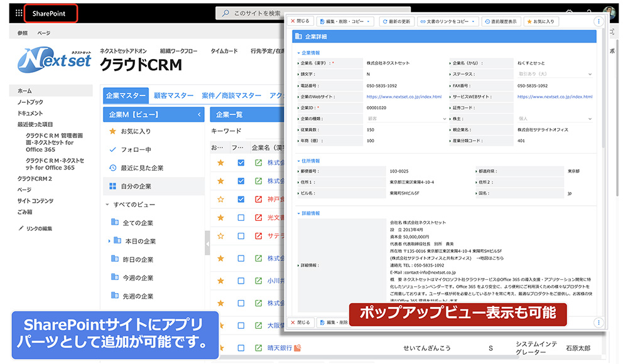The height and width of the screenshot is (364, 628).
Task: Open the 今週の企業 view
Action: (x=132, y=277)
